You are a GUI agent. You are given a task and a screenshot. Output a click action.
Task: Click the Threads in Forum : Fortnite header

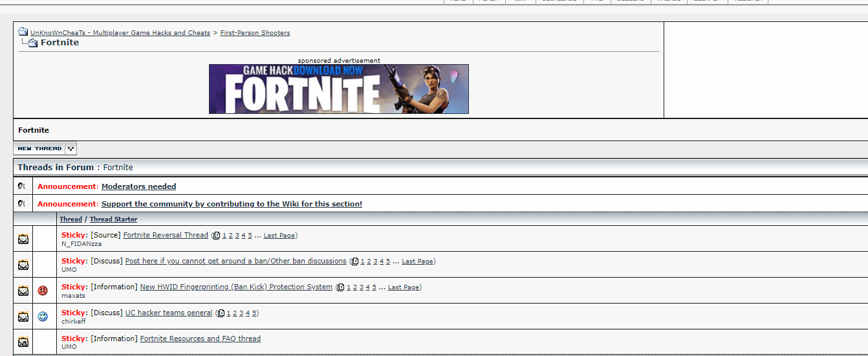pos(75,168)
